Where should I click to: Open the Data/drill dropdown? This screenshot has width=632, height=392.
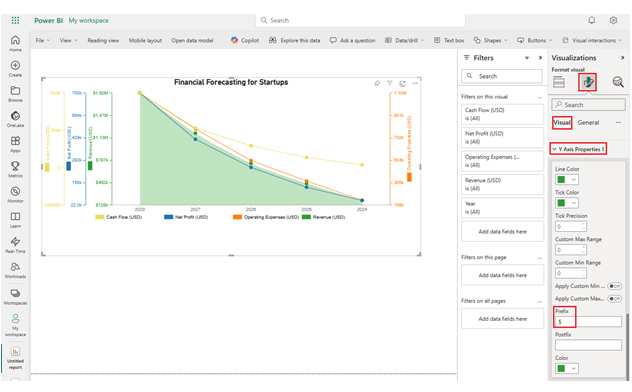coord(404,40)
